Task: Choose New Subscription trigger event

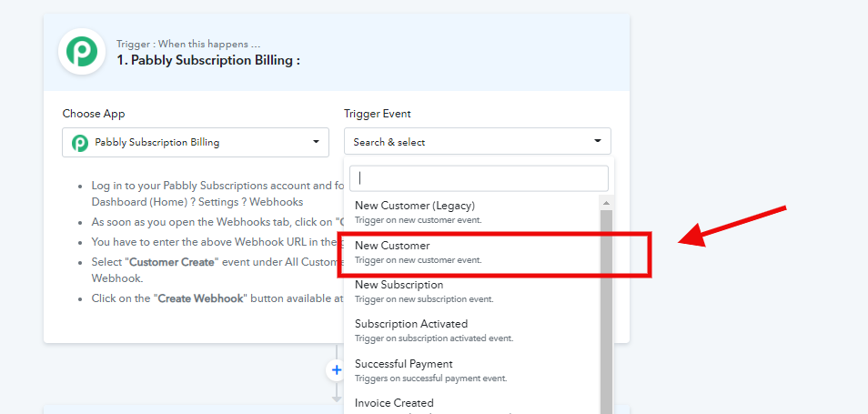Action: pos(472,291)
